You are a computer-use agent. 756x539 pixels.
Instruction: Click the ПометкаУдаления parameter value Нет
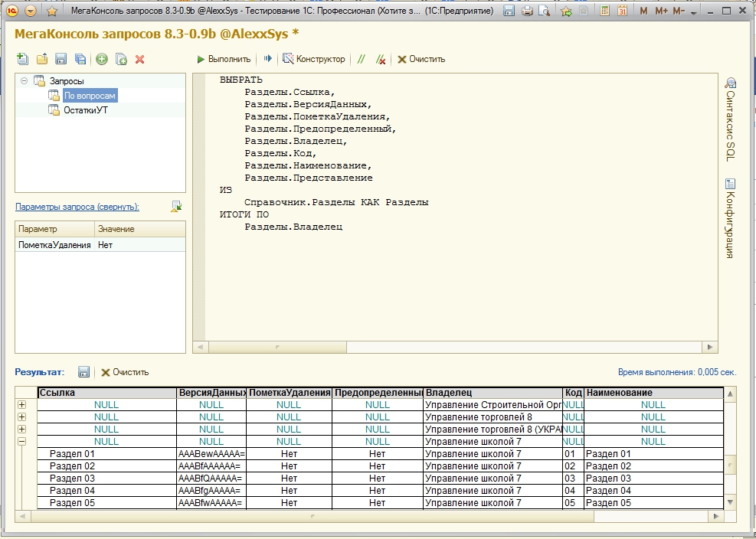coord(105,245)
